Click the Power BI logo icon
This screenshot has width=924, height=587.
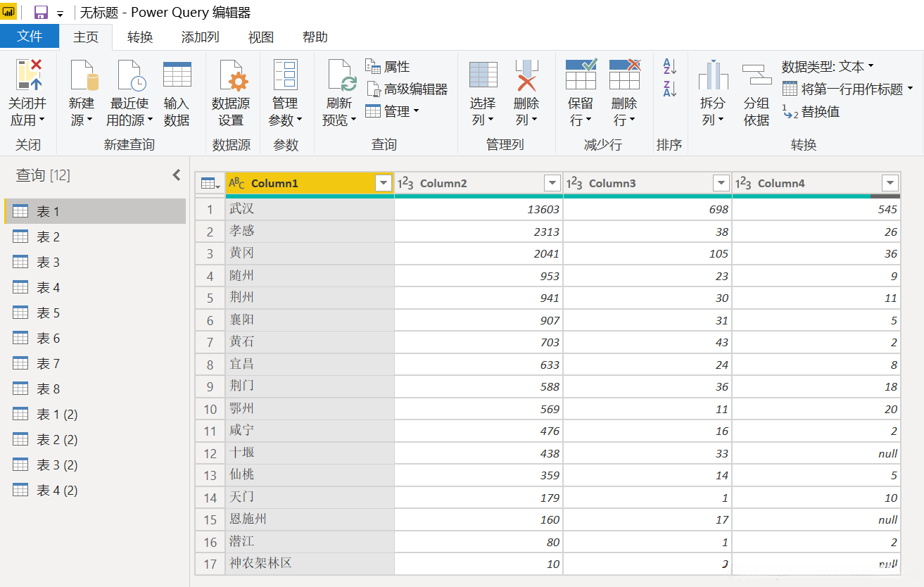[9, 13]
